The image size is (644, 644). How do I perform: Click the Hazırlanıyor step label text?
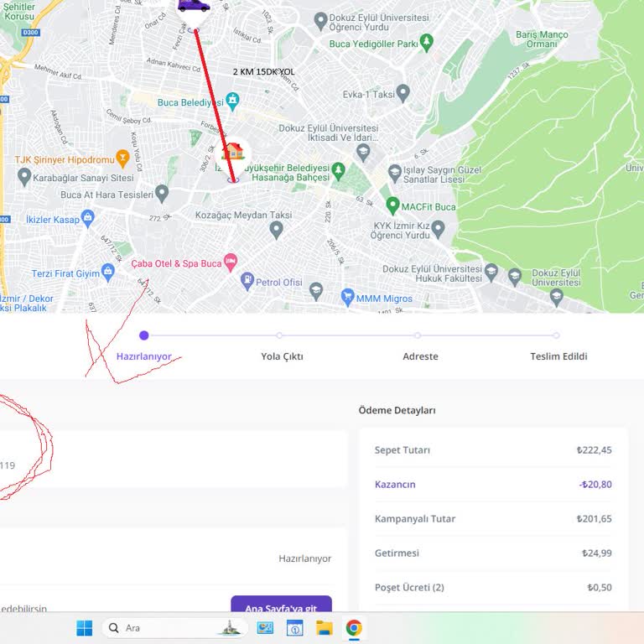143,356
